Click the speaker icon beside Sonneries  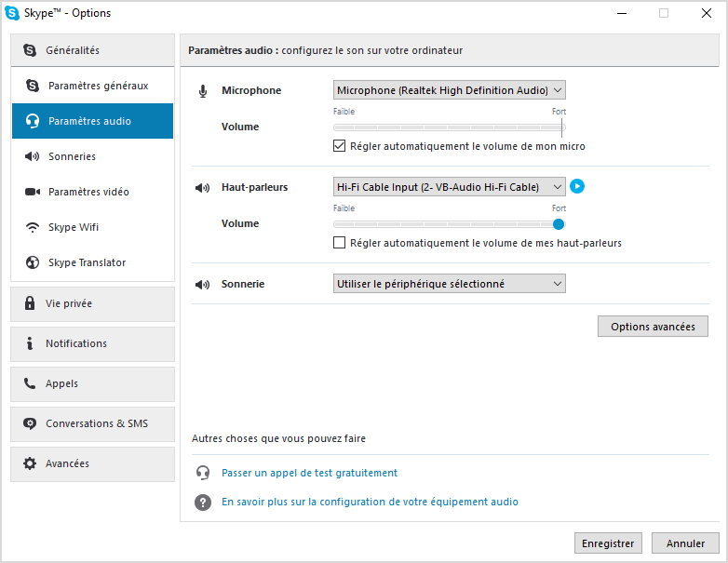point(32,156)
